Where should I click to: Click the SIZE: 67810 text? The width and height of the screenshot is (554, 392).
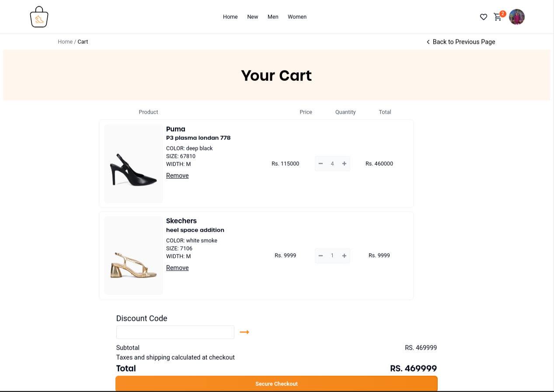click(x=181, y=156)
